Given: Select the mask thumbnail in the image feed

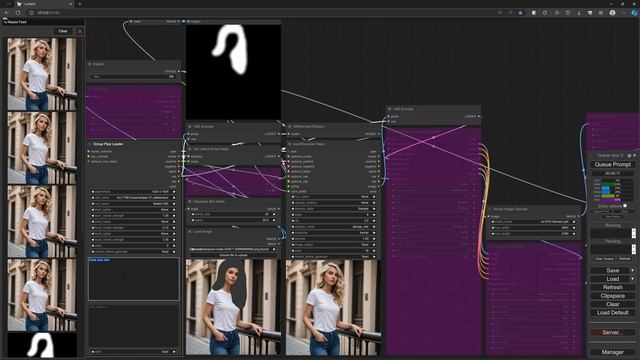Looking at the screenshot, I should click(42, 345).
